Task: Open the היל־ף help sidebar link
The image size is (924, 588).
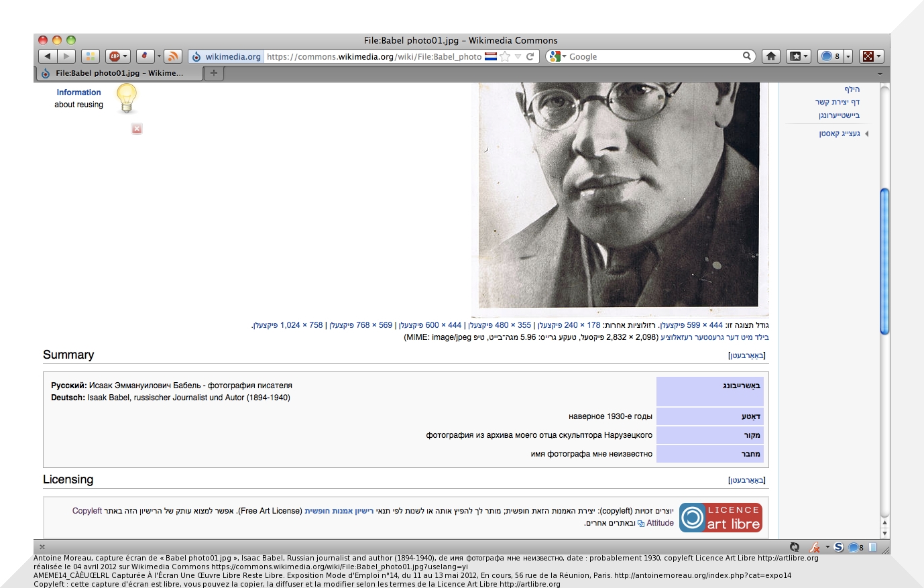Action: coord(852,89)
